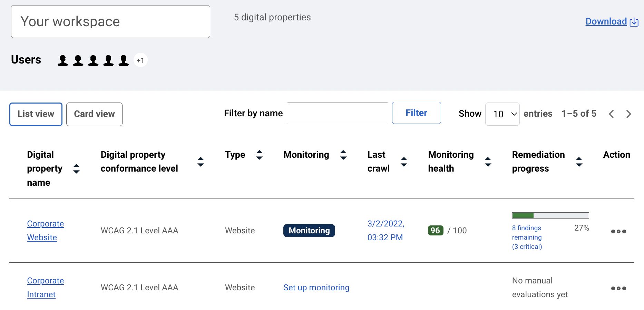
Task: Click the 96 monitoring health score
Action: 436,231
